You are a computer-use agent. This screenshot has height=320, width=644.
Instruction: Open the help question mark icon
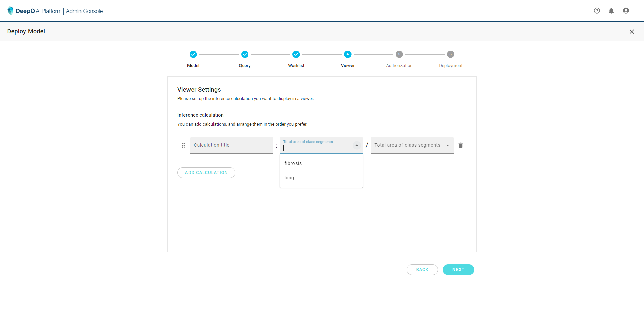tap(597, 11)
